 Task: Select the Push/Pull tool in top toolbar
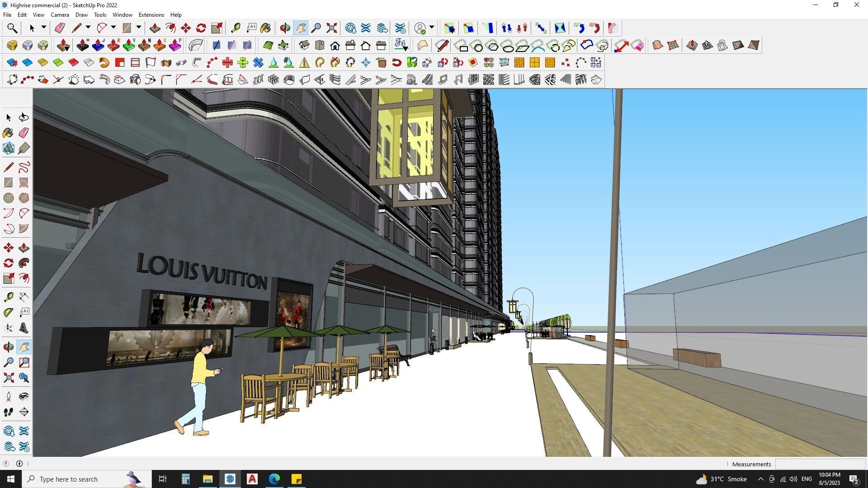click(x=155, y=28)
